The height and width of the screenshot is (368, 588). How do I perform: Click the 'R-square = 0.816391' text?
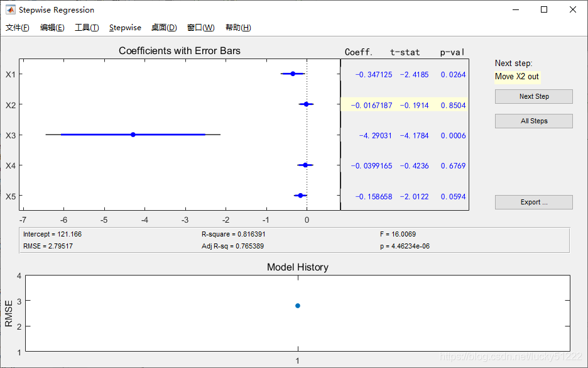pyautogui.click(x=233, y=234)
